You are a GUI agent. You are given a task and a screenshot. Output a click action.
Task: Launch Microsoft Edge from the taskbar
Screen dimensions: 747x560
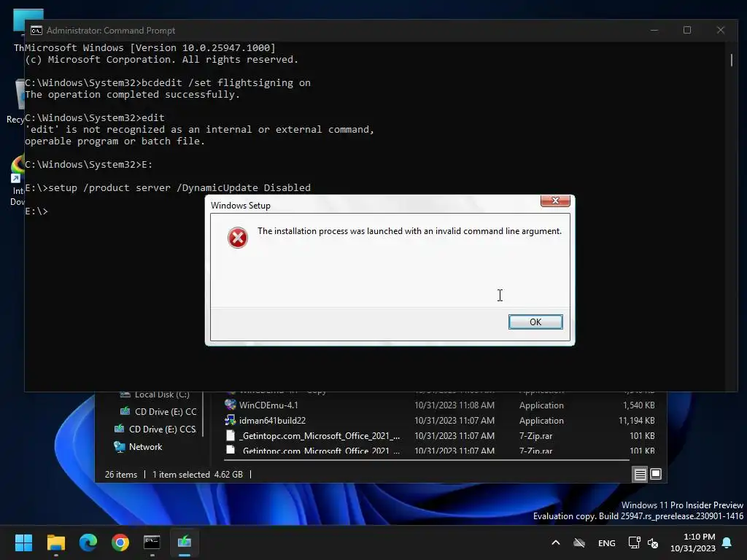[88, 542]
